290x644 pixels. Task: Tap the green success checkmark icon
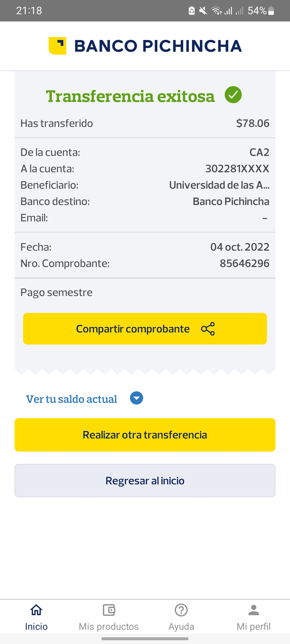click(x=233, y=95)
